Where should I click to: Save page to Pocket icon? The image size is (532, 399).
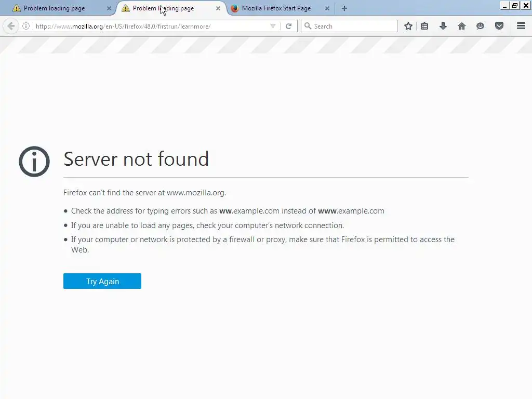(499, 26)
